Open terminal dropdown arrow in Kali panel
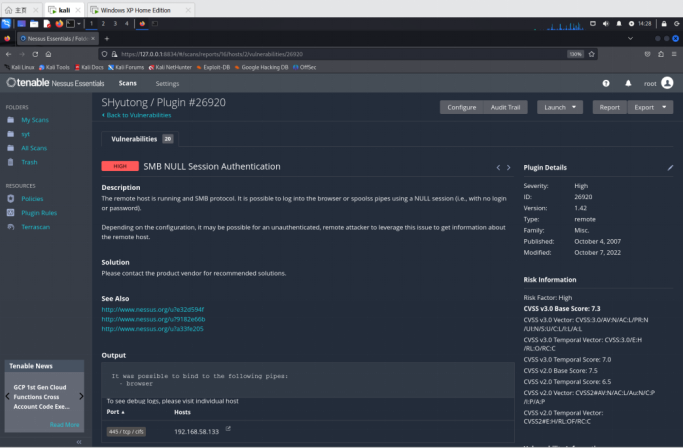Image resolution: width=684 pixels, height=448 pixels. click(79, 24)
